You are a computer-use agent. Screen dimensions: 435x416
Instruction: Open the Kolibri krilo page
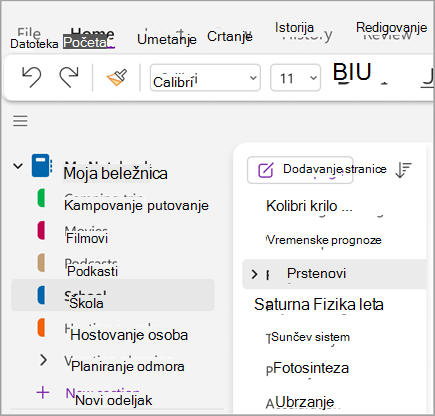(x=309, y=206)
